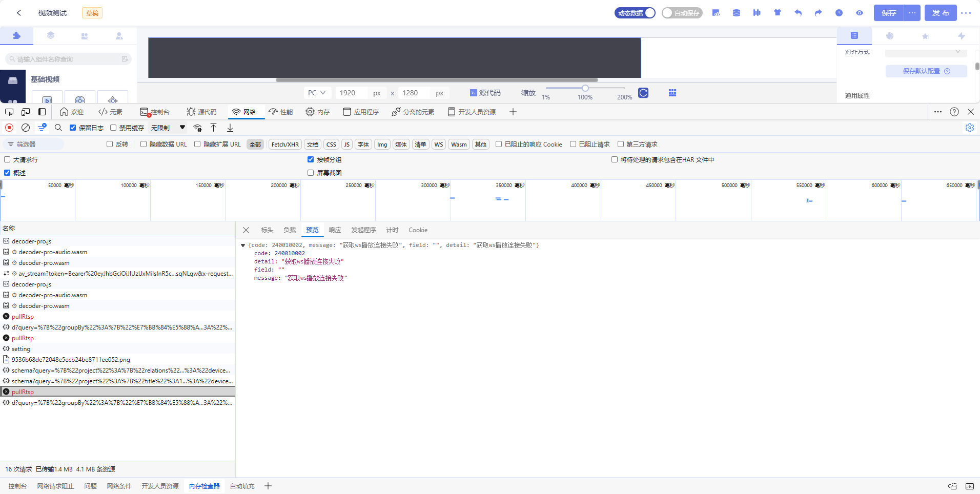980x494 pixels.
Task: Click the network search magnifier icon
Action: [x=58, y=128]
